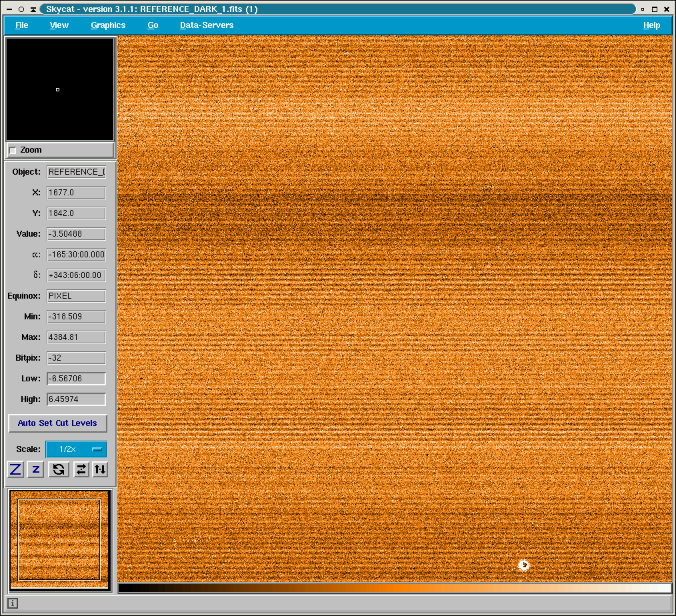Click the High cut level input field
Viewport: 676px width, 616px height.
point(76,399)
